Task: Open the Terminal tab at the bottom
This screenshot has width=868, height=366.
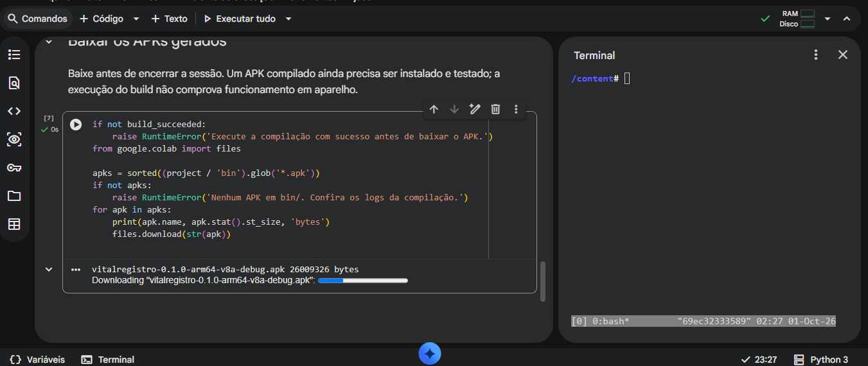Action: tap(108, 360)
